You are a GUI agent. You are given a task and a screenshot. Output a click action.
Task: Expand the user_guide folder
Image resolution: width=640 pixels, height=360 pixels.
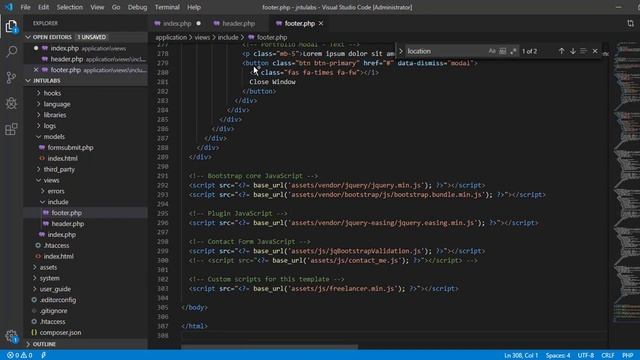pos(55,289)
